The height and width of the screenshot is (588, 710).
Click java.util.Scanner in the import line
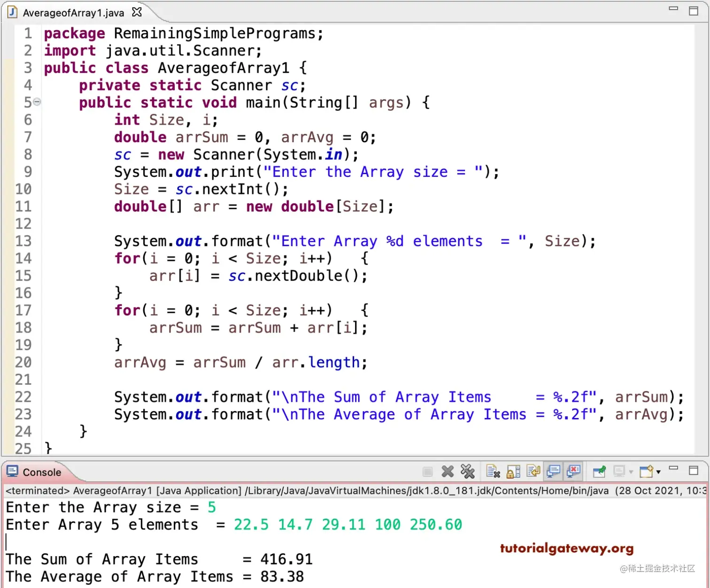click(180, 51)
